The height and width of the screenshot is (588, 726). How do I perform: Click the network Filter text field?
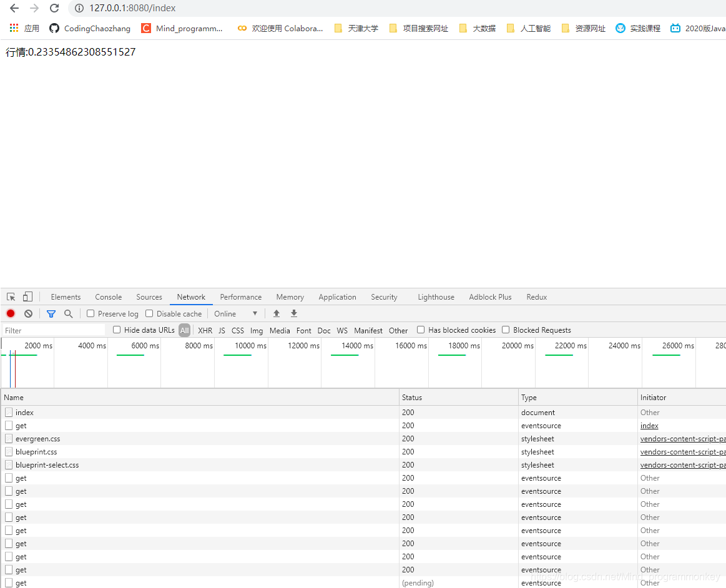click(54, 330)
